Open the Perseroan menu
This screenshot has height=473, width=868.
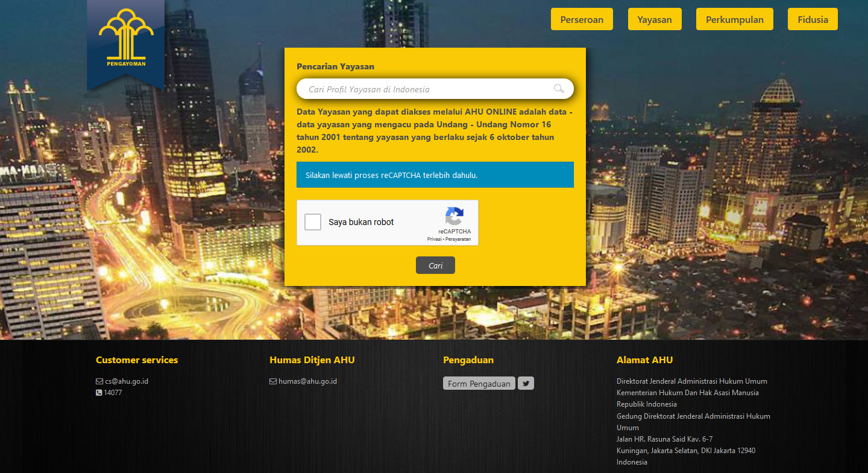click(582, 19)
